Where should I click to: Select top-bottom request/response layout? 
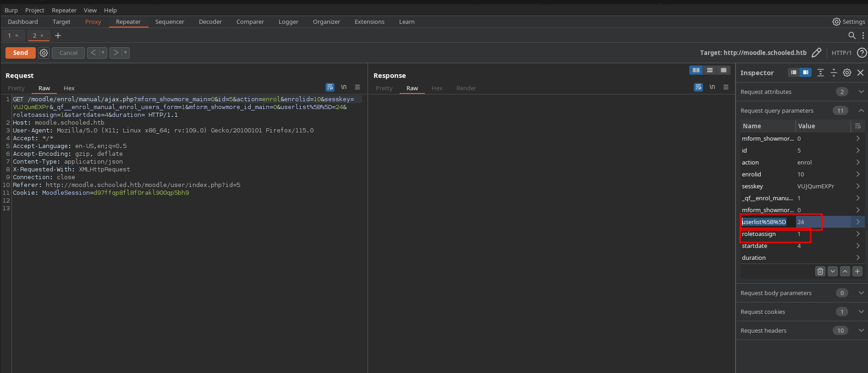710,70
